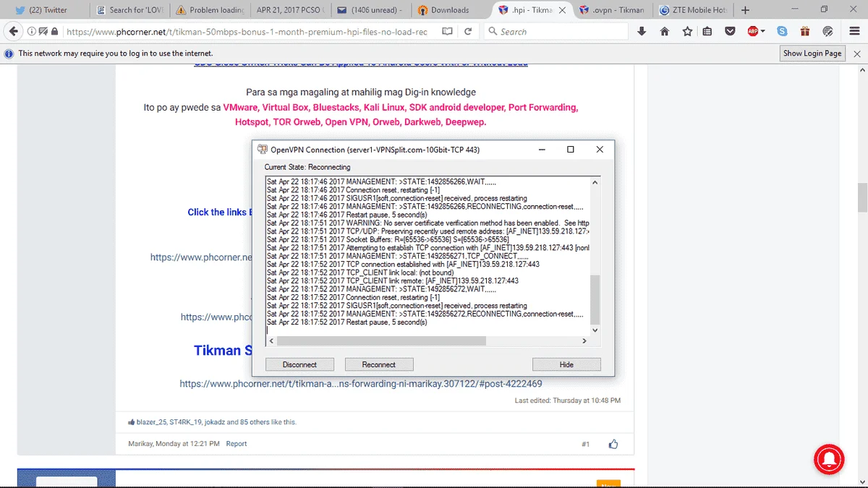Save page to Pocket
The image size is (868, 488).
[731, 32]
